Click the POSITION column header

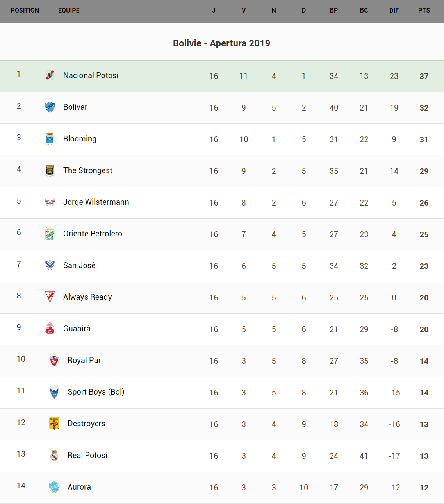click(25, 11)
